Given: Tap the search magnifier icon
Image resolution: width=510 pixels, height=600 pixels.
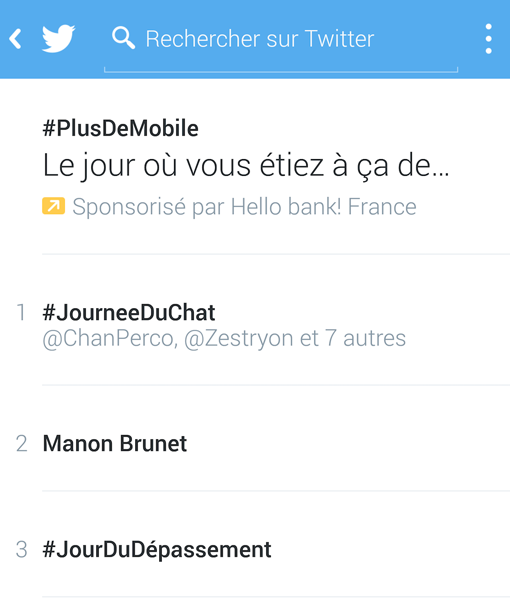Looking at the screenshot, I should point(123,38).
